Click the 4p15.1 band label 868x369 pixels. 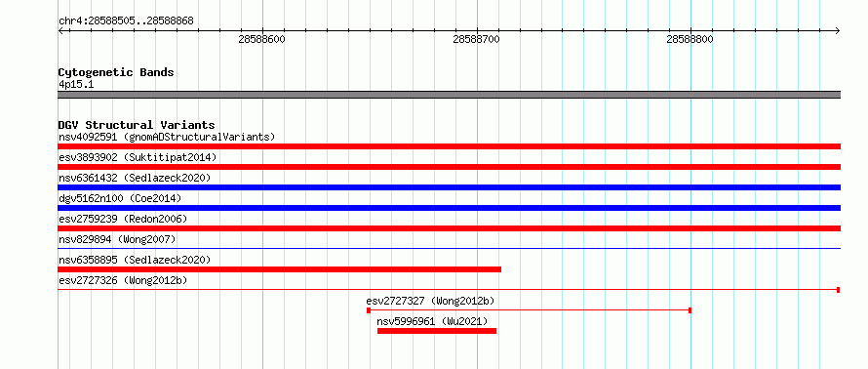click(x=76, y=84)
